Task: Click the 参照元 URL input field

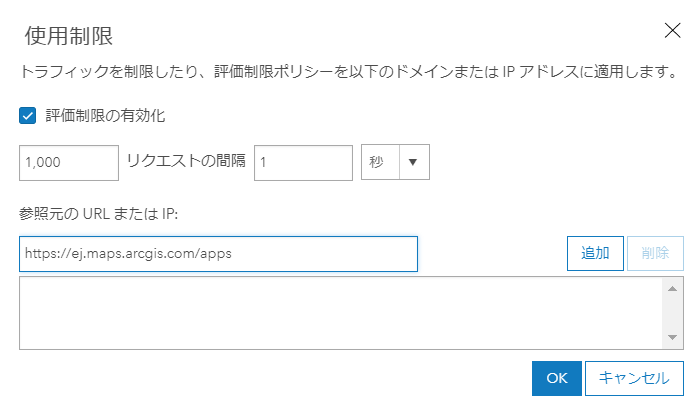Action: (x=218, y=254)
